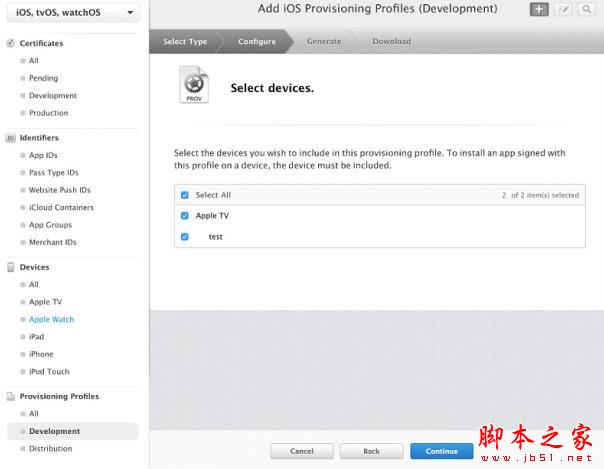Go back with the Back button

371,451
